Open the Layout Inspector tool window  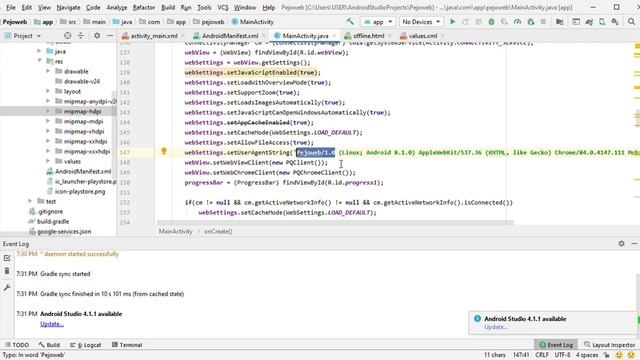609,345
